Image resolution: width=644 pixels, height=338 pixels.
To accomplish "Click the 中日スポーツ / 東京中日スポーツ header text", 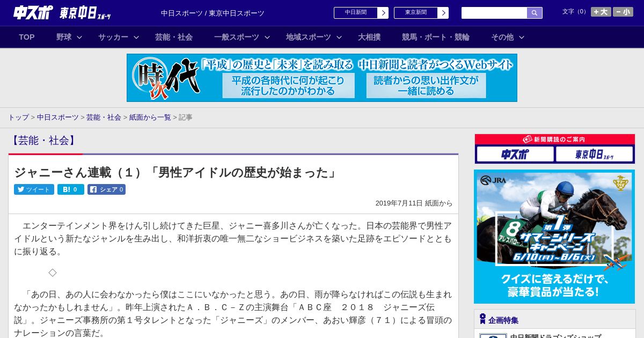I will 213,13.
